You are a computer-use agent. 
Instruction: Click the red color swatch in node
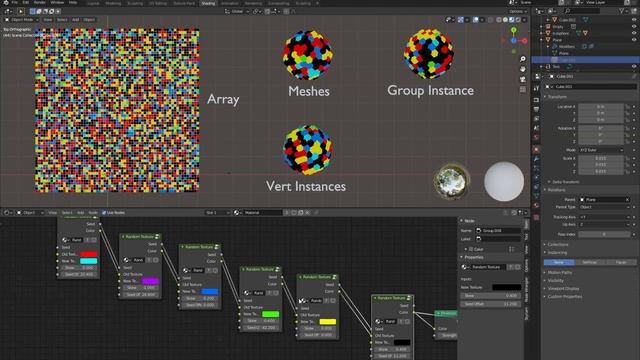[x=88, y=254]
